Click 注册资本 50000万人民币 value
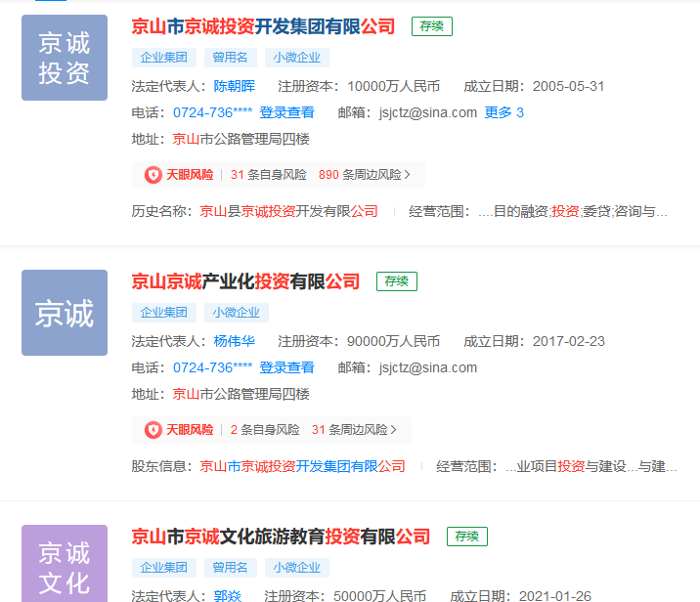700x602 pixels. (380, 596)
